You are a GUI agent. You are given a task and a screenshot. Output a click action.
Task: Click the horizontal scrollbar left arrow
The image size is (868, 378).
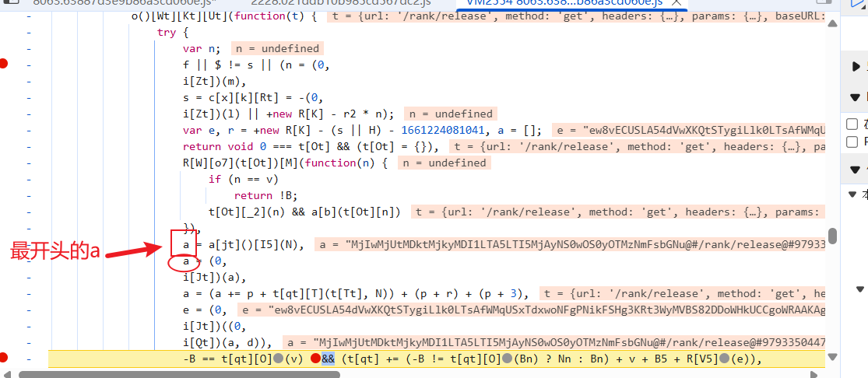coord(7,374)
